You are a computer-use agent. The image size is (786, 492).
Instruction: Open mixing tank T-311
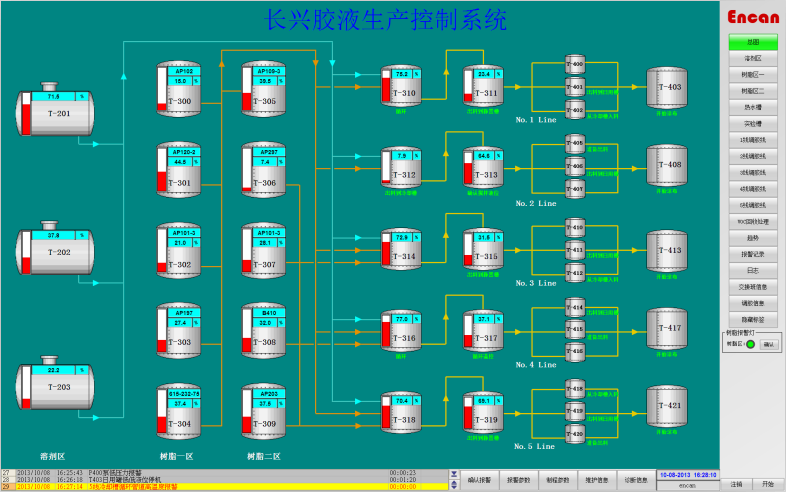[x=483, y=86]
